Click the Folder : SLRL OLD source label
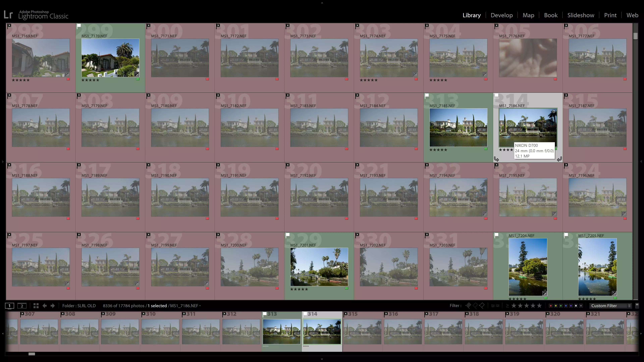This screenshot has height=362, width=644. point(79,306)
